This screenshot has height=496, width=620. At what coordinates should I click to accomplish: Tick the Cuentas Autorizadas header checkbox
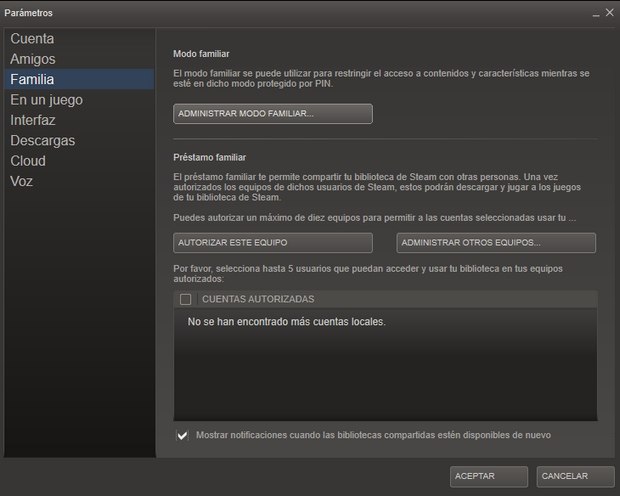[185, 299]
